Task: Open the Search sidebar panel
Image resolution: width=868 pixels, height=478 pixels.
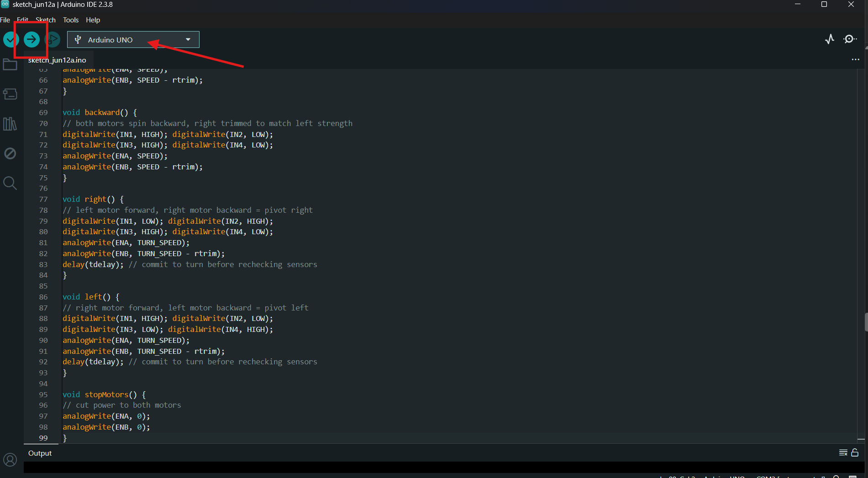Action: pyautogui.click(x=10, y=183)
